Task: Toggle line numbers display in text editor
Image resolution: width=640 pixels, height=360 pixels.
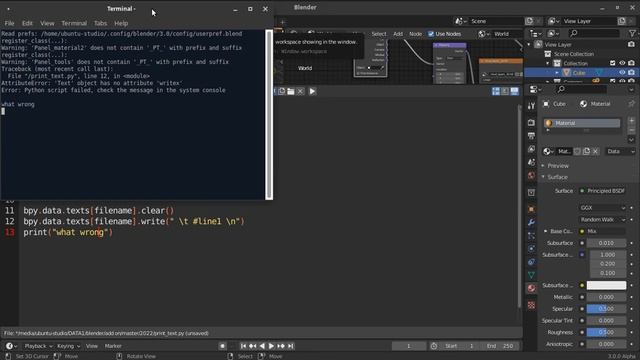Action: pos(496,91)
